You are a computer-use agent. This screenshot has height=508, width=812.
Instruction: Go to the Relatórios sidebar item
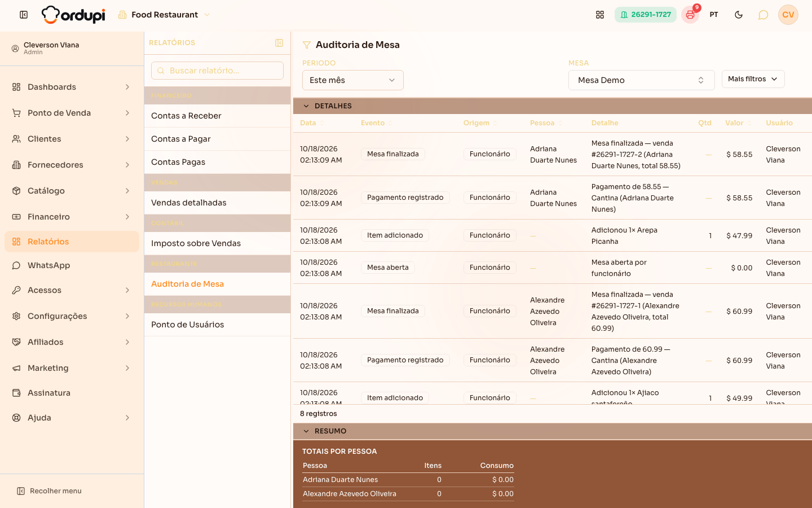[72, 242]
